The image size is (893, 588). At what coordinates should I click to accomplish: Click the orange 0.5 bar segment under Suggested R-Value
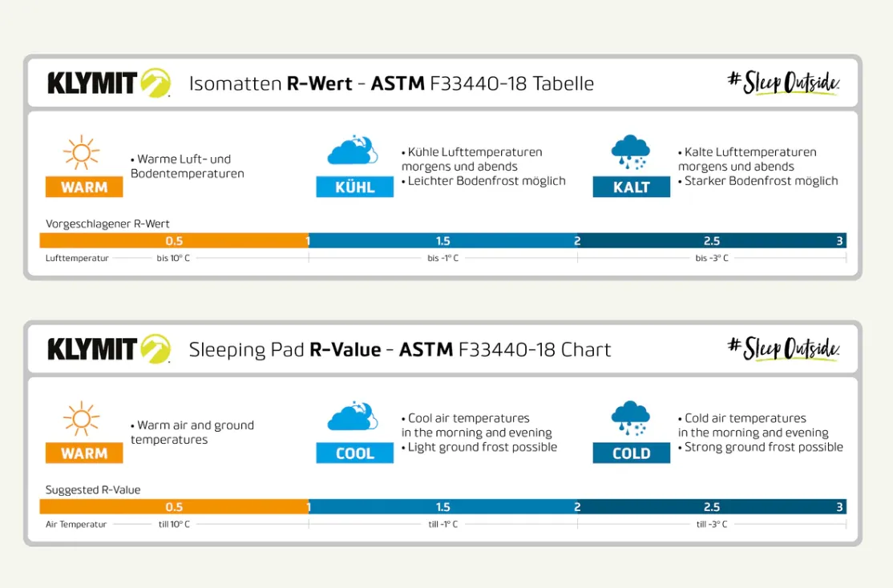tap(174, 506)
